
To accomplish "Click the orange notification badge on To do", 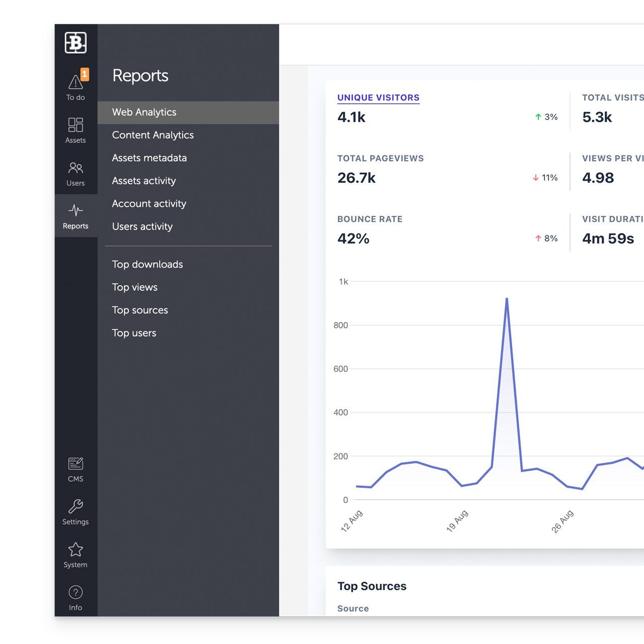I will [x=85, y=74].
